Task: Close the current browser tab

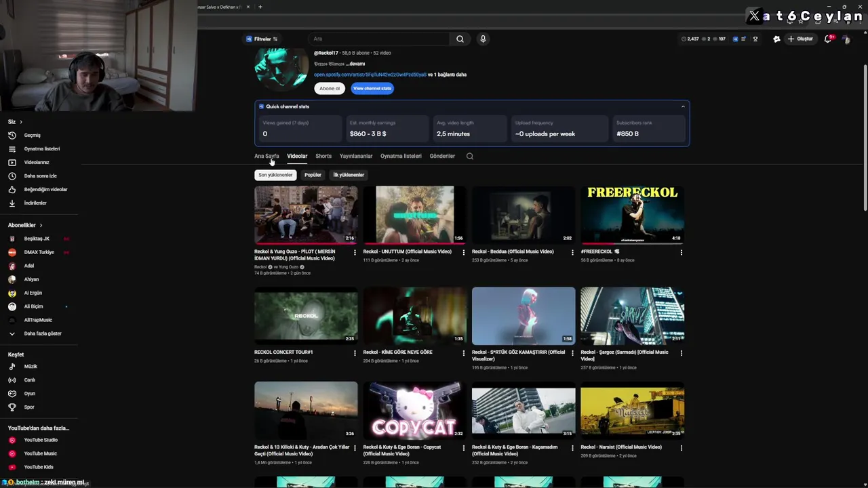Action: [248, 7]
